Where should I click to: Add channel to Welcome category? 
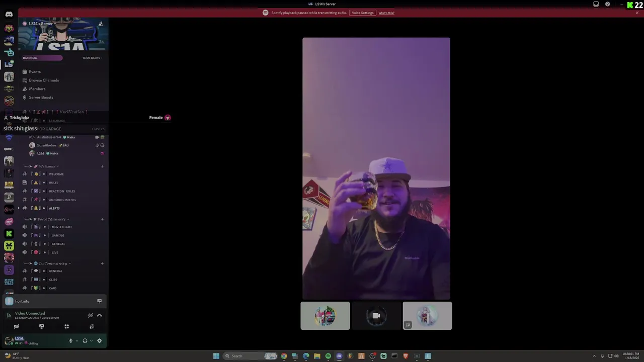[102, 166]
